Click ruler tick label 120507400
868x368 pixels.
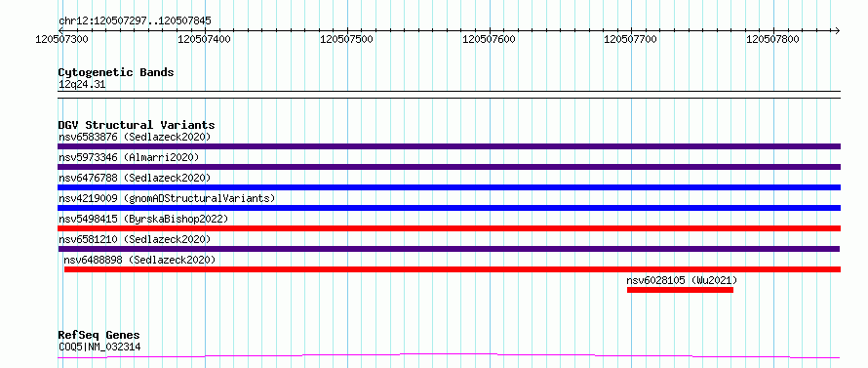pos(204,39)
